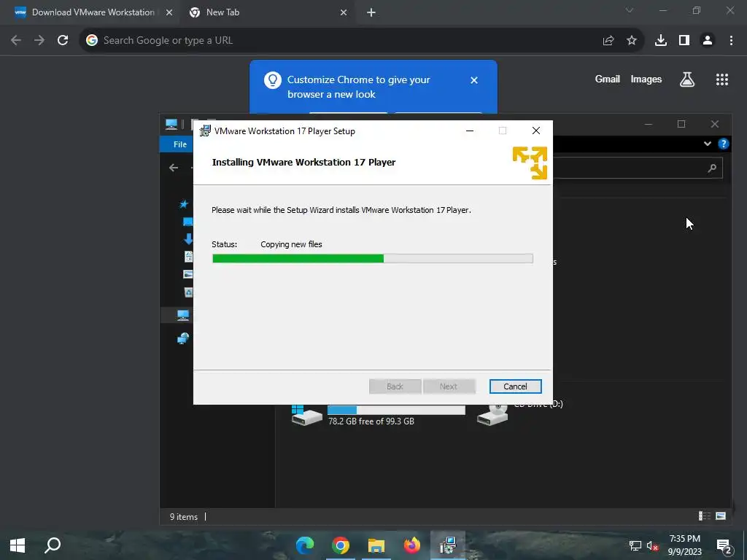Cancel the VMware Player installation
Image resolution: width=747 pixels, height=560 pixels.
coord(515,386)
